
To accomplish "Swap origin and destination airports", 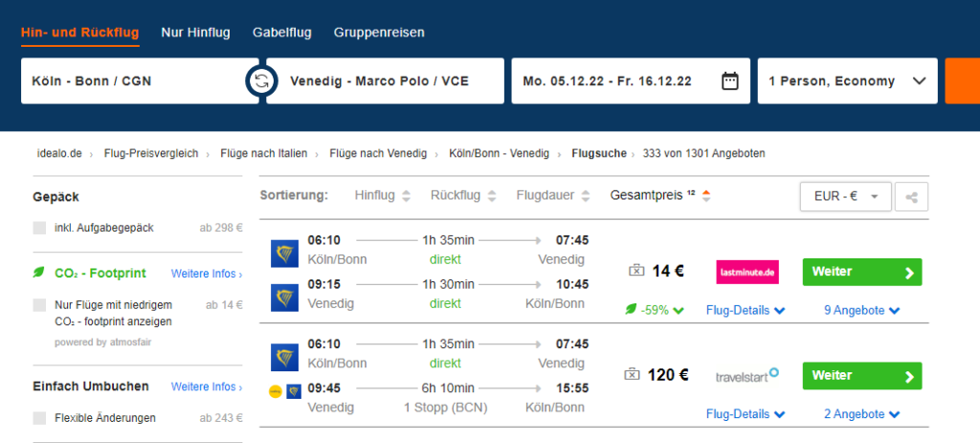I will 259,81.
